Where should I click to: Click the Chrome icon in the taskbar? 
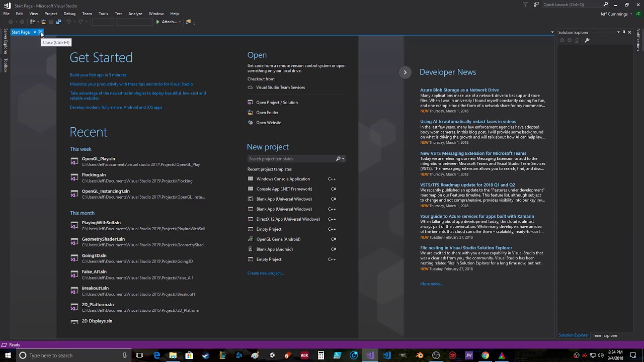[485, 355]
